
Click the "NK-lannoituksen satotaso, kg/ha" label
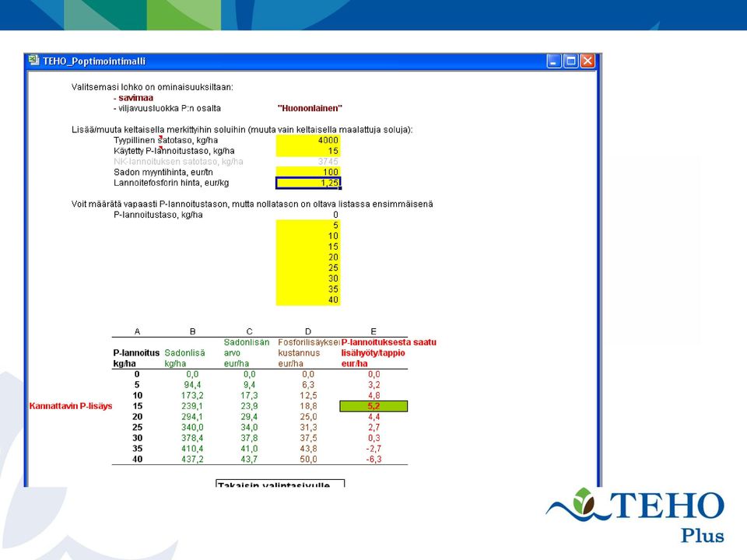(178, 162)
